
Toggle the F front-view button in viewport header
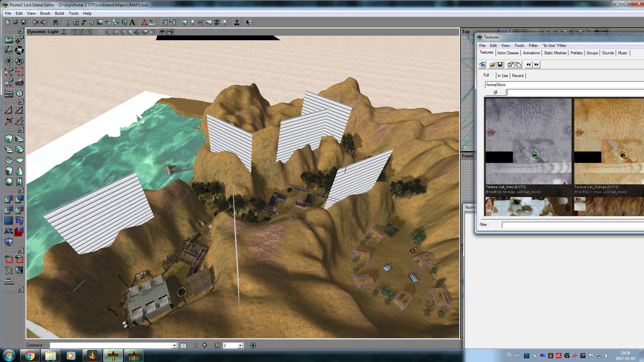pos(82,32)
